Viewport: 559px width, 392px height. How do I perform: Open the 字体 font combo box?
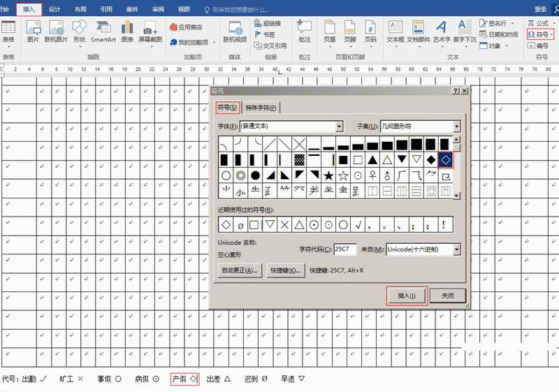(291, 126)
